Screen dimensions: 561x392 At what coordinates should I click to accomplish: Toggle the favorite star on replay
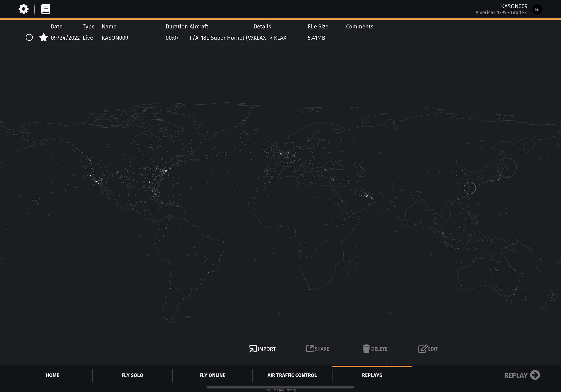click(43, 38)
